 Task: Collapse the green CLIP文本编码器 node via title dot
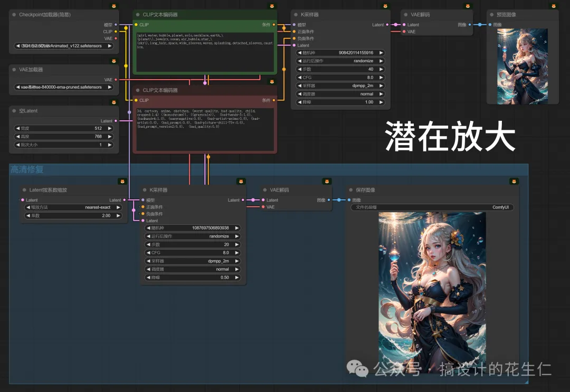click(x=138, y=15)
